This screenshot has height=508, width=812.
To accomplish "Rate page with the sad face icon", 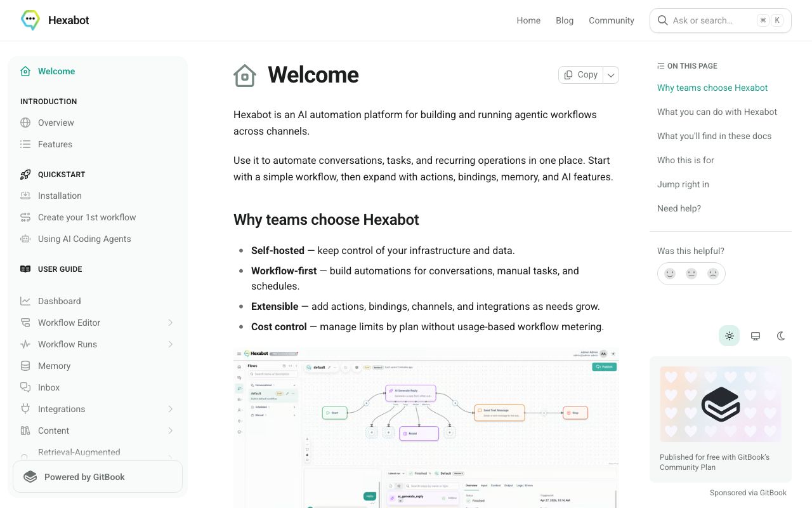I will pyautogui.click(x=713, y=274).
